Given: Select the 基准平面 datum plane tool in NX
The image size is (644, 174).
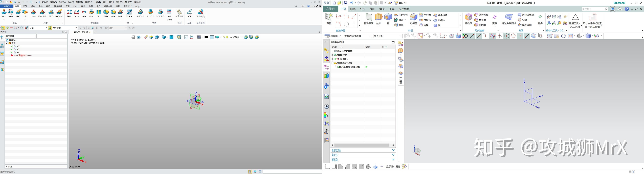Looking at the screenshot, I should click(x=369, y=19).
